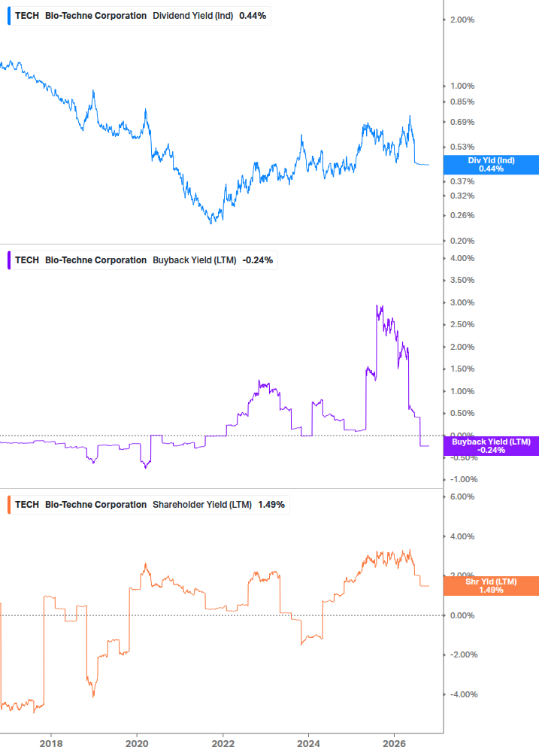Click the -1.00% tick on the buyback yield axis
The image size is (539, 756).
pyautogui.click(x=464, y=479)
